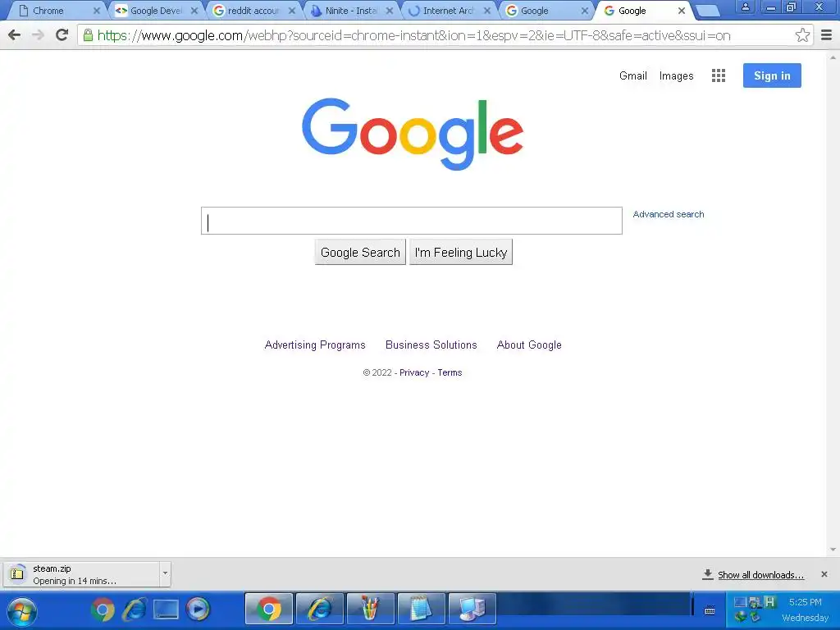Screen dimensions: 840x630
Task: Switch to the Internet Explorer taskbar button
Action: [320, 609]
